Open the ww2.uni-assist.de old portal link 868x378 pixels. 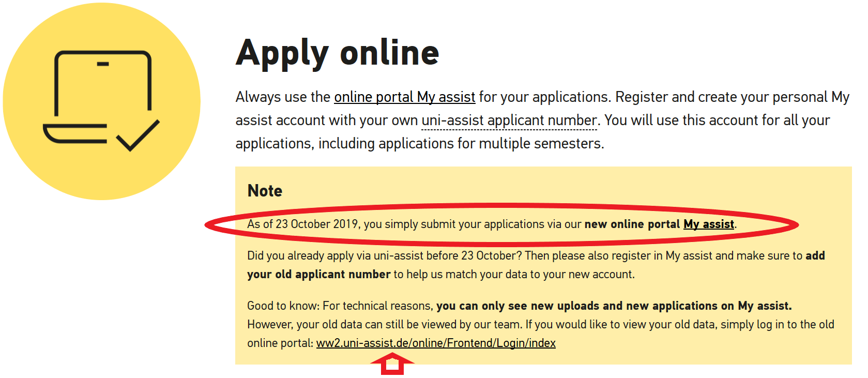[436, 343]
